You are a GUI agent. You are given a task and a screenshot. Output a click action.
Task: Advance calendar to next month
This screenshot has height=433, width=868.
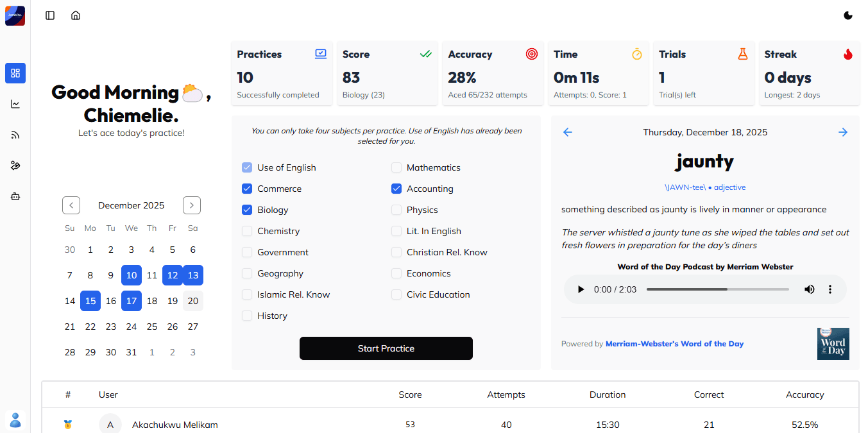tap(192, 205)
